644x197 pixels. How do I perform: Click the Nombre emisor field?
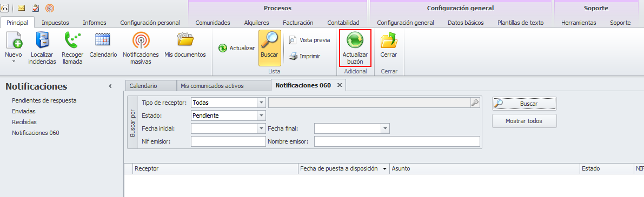(397, 141)
